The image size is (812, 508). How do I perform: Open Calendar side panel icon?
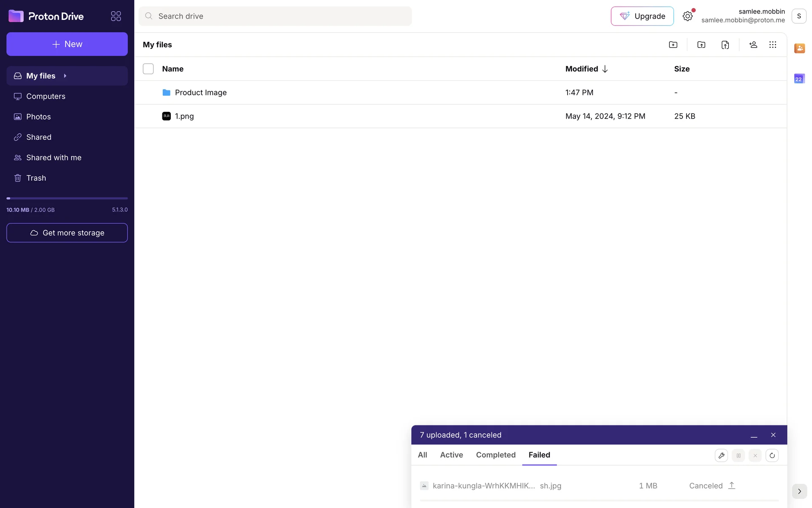tap(799, 79)
